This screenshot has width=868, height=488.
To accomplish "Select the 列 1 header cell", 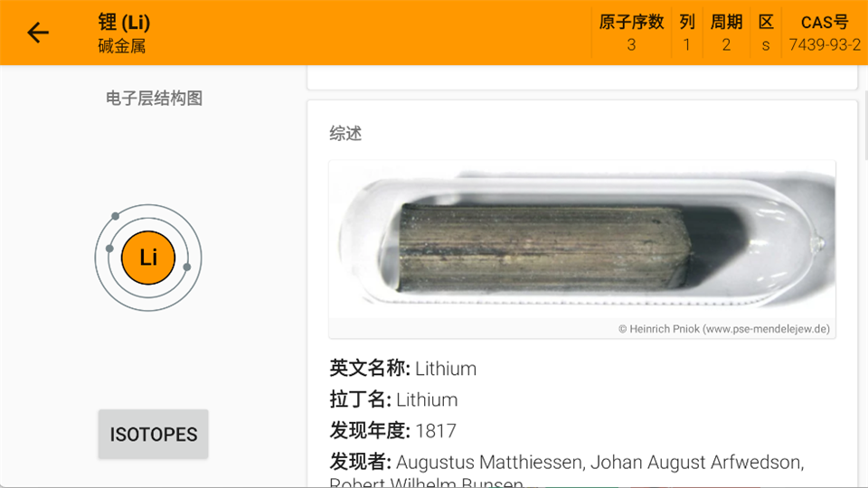I will tap(687, 33).
